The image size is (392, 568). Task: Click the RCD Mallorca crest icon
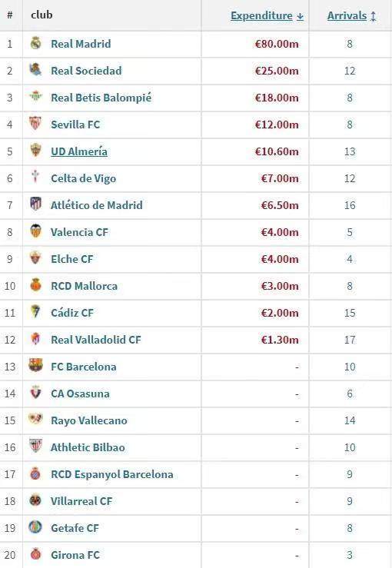pos(35,285)
